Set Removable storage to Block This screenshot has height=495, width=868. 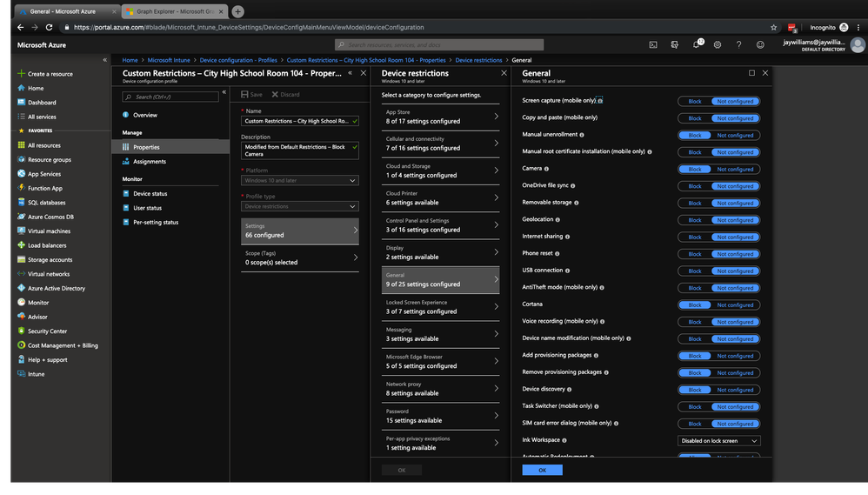tap(695, 204)
